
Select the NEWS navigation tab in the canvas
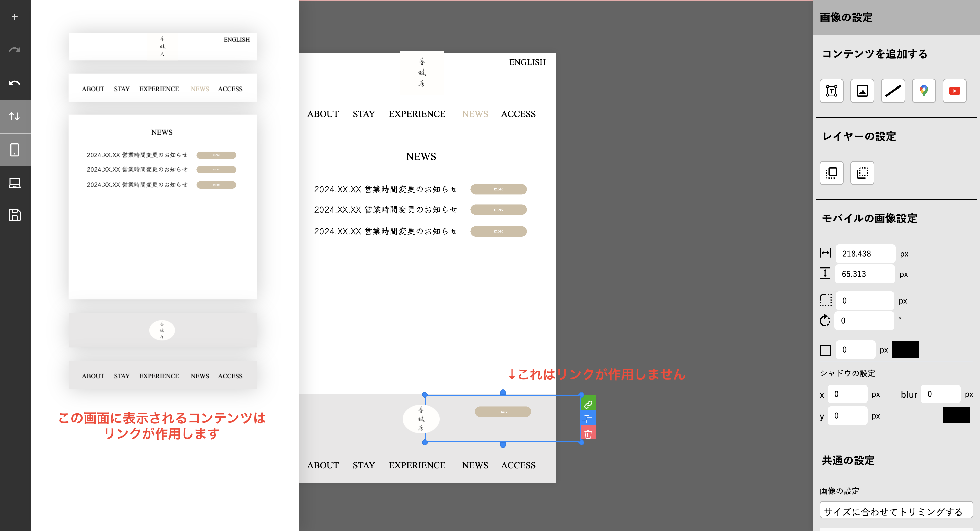click(474, 113)
